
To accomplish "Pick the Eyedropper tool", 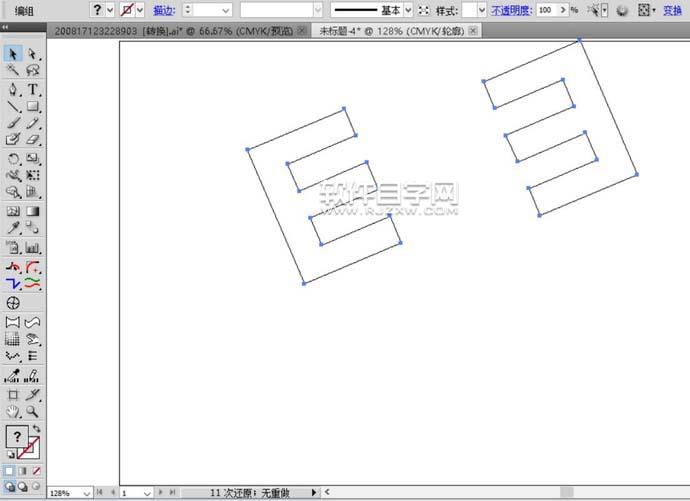I will (x=13, y=228).
